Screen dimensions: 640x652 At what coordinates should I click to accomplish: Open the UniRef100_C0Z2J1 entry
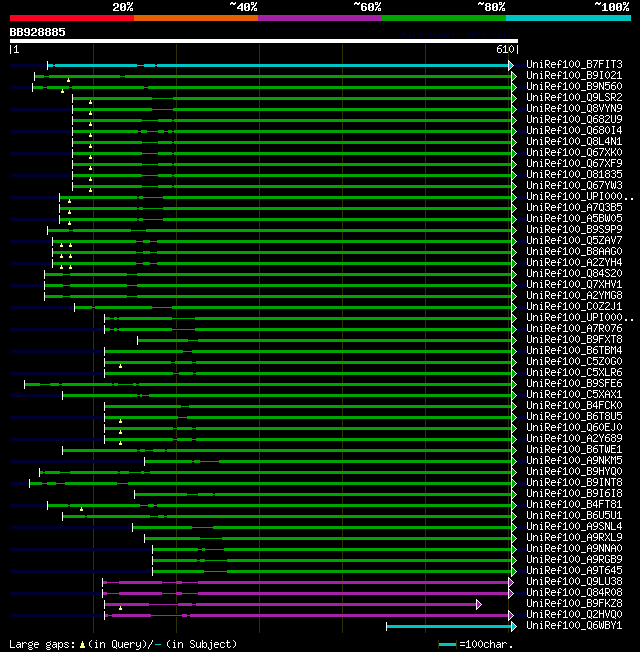[574, 307]
